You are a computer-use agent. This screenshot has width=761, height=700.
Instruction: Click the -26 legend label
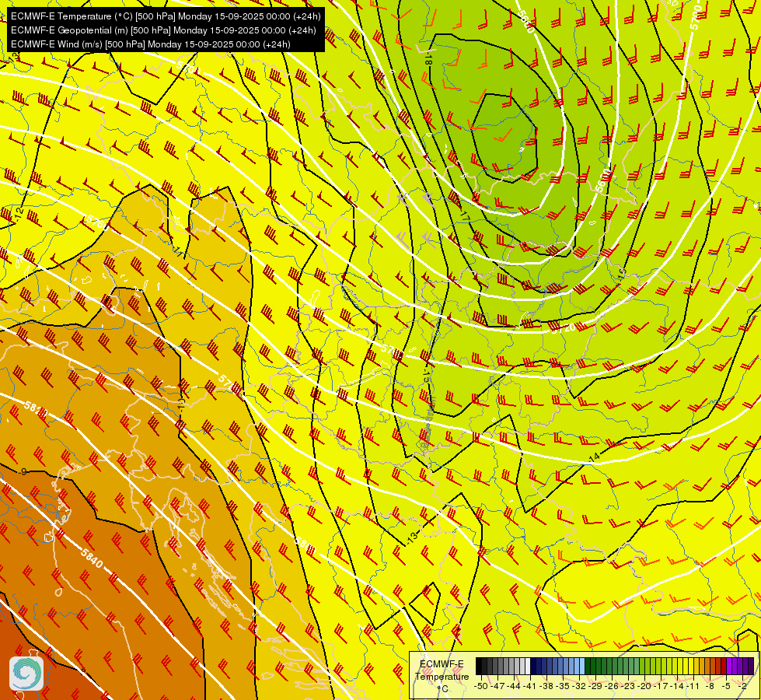(612, 686)
